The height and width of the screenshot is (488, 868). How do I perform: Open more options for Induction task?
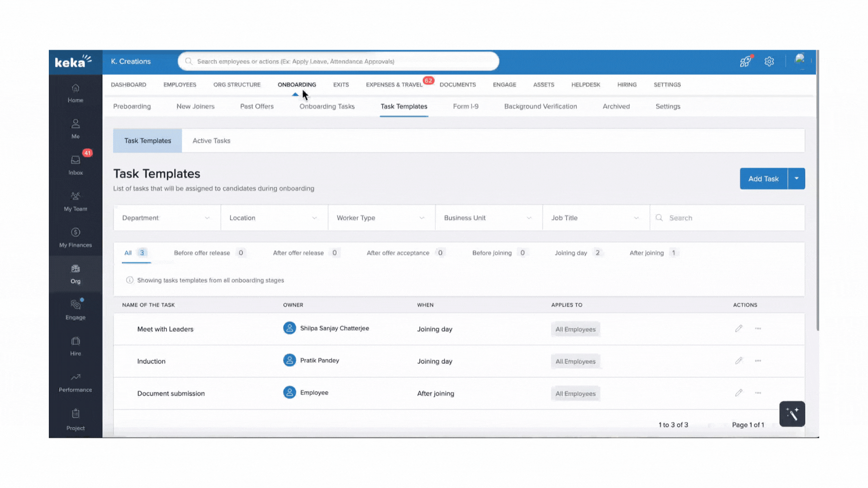(758, 361)
